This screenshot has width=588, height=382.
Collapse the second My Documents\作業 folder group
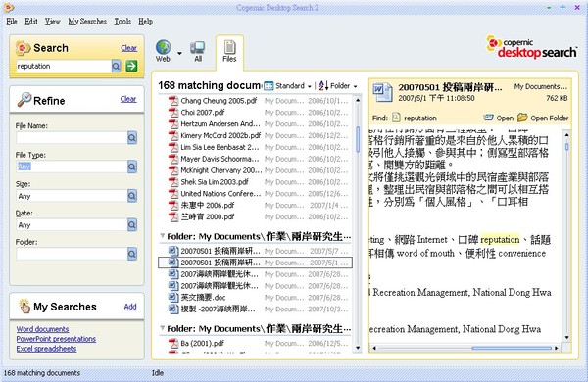(163, 328)
